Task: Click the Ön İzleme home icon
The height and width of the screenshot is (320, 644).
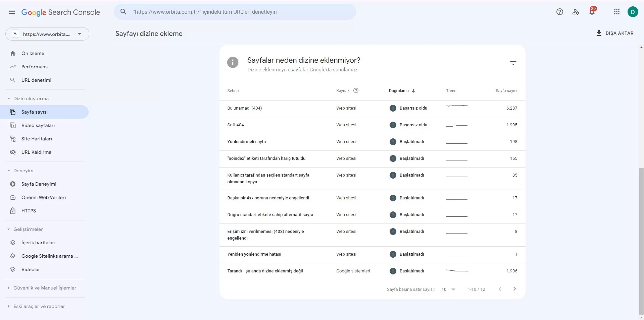Action: coord(13,53)
